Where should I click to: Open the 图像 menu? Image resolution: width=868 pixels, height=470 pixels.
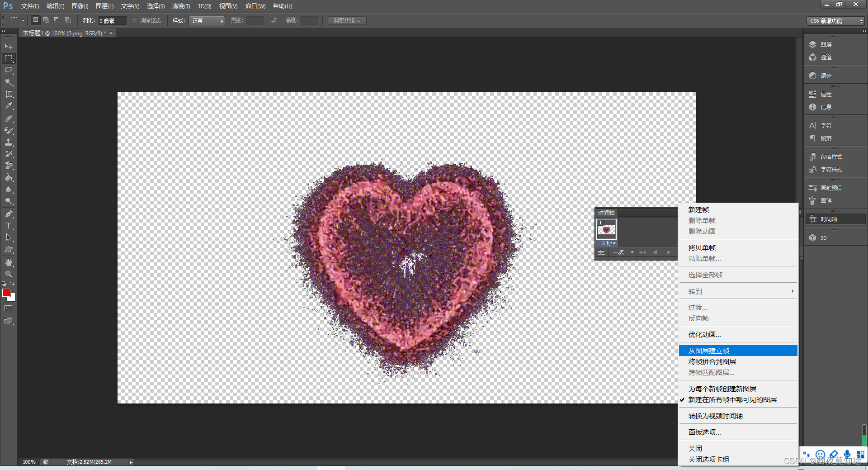coord(80,6)
